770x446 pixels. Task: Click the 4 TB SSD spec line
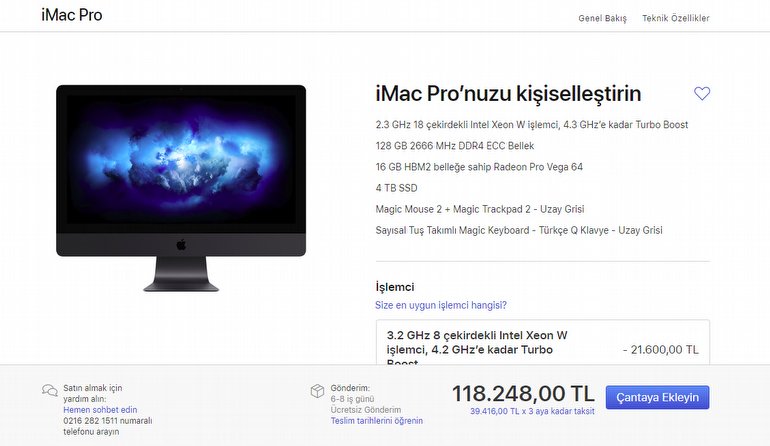point(396,188)
